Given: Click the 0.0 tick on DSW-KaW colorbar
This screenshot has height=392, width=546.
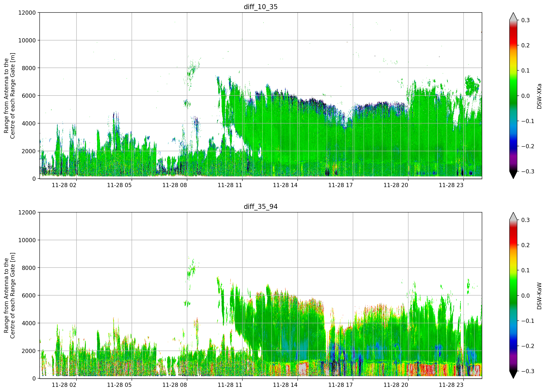Looking at the screenshot, I should 526,296.
